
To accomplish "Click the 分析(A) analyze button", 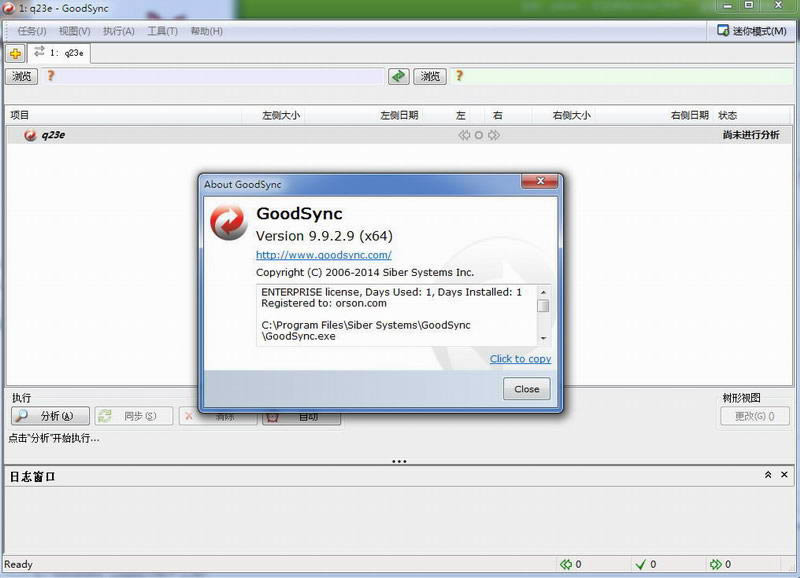I will 50,416.
